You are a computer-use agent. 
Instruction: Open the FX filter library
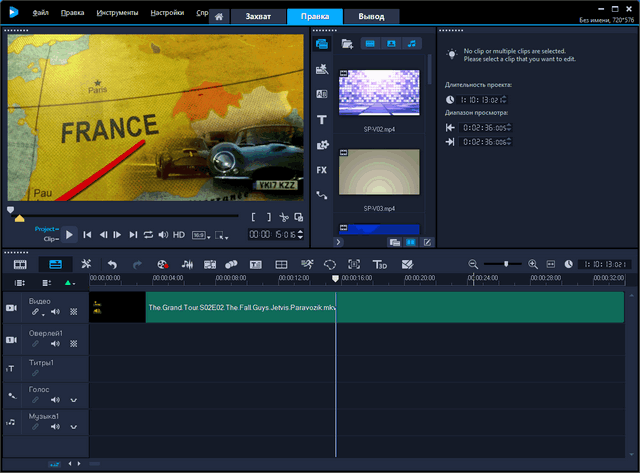click(322, 170)
